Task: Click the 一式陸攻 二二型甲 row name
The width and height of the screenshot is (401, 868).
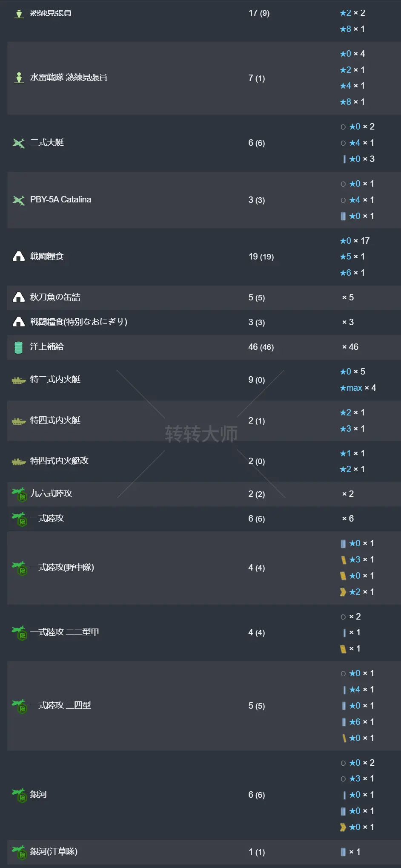Action: [64, 632]
